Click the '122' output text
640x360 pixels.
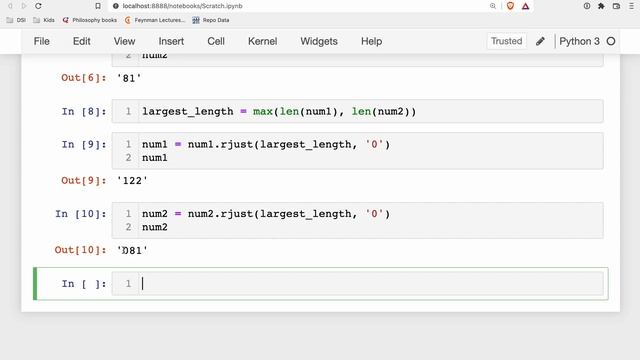[132, 180]
